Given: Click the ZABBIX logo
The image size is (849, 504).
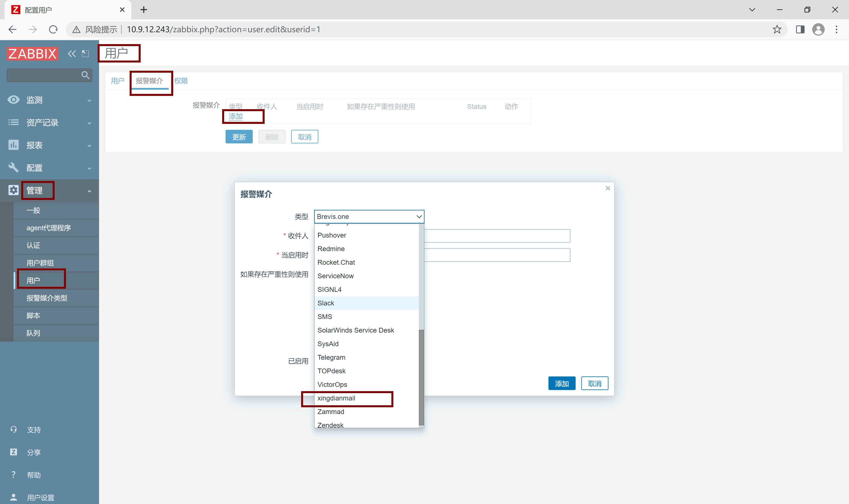Looking at the screenshot, I should (x=32, y=54).
